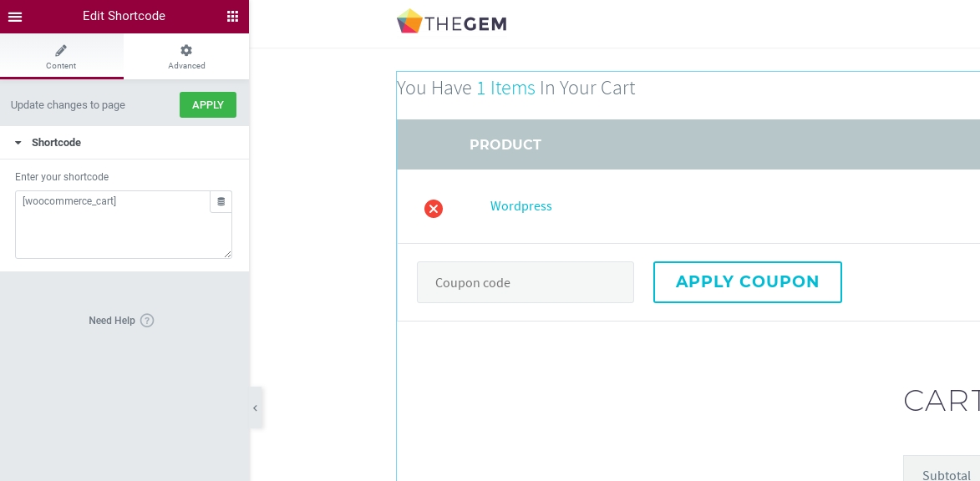Click the Product column header
The image size is (980, 481).
(505, 144)
